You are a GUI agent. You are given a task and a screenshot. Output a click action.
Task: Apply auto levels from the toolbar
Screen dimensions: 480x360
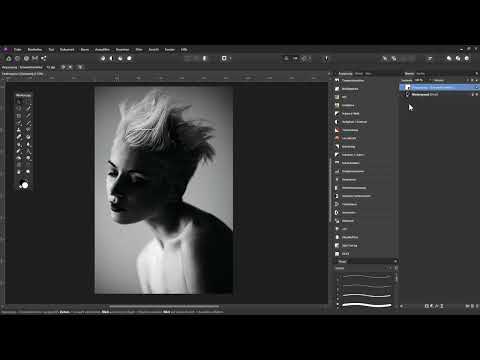(x=103, y=58)
